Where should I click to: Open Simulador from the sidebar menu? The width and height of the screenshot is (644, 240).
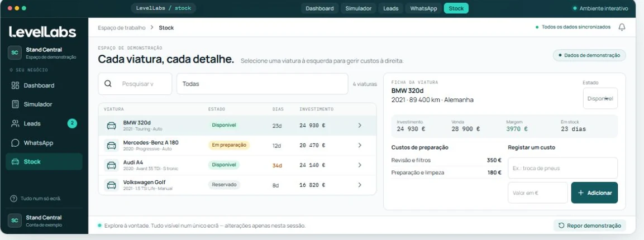coord(44,104)
